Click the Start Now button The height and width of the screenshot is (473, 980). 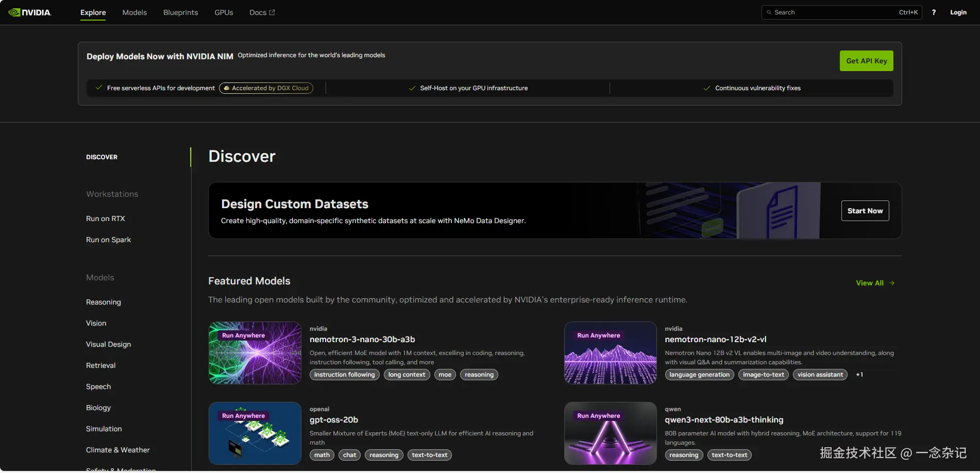coord(865,211)
